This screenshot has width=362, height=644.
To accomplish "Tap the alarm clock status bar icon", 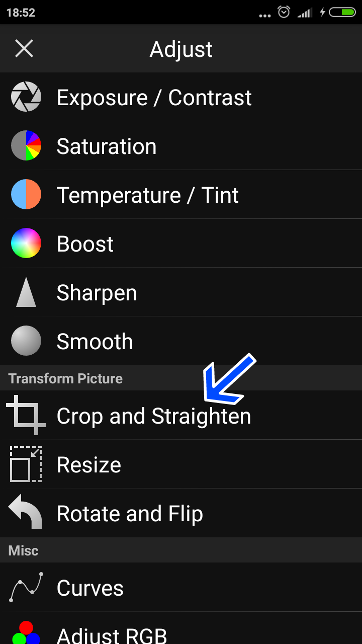I will 284,12.
